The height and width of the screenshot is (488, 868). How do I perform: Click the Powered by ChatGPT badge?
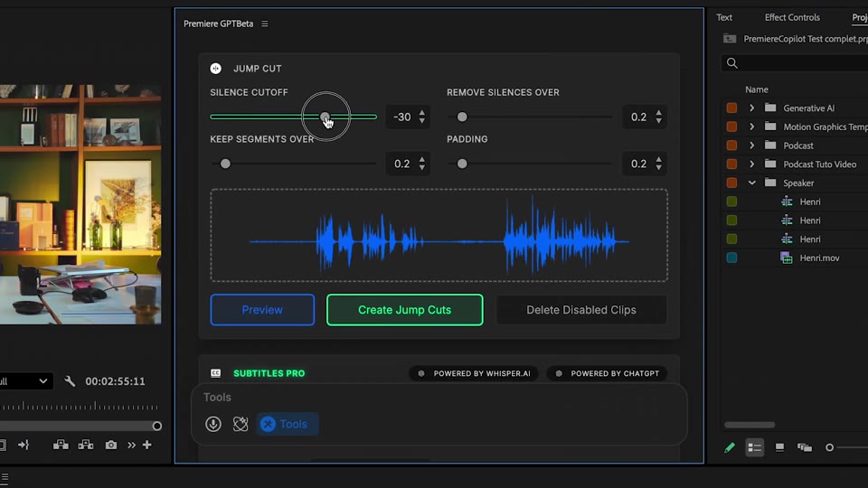(608, 373)
